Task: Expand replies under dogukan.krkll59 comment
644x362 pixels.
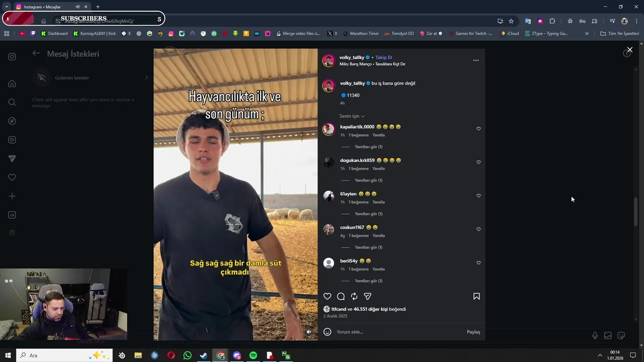Action: pyautogui.click(x=368, y=180)
